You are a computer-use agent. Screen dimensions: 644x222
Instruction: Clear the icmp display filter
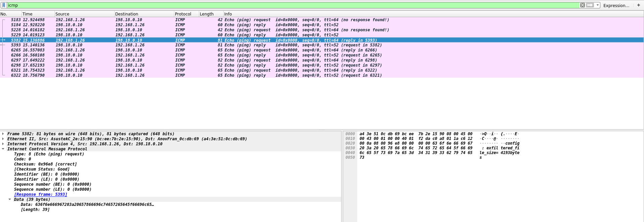583,5
